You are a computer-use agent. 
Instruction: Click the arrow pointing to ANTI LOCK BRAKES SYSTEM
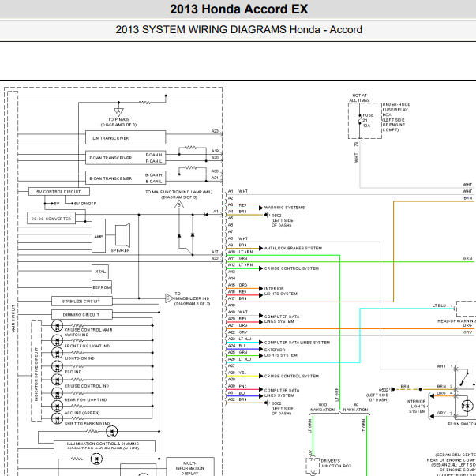(260, 249)
